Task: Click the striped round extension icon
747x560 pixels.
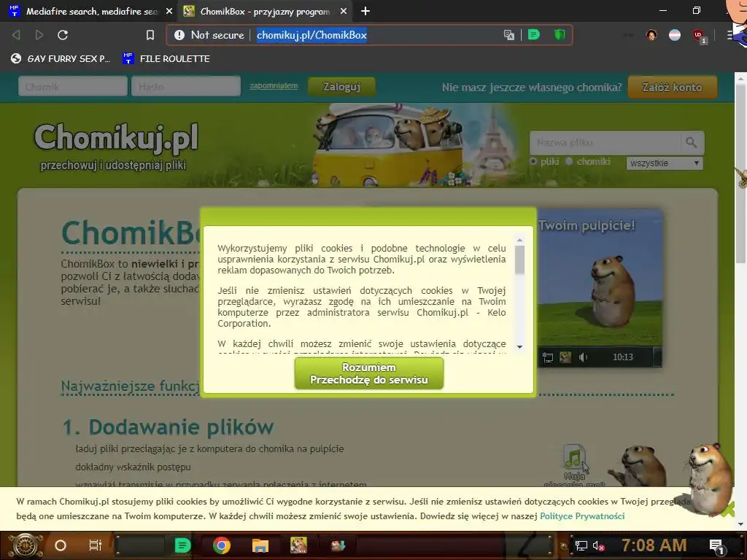Action: [675, 35]
